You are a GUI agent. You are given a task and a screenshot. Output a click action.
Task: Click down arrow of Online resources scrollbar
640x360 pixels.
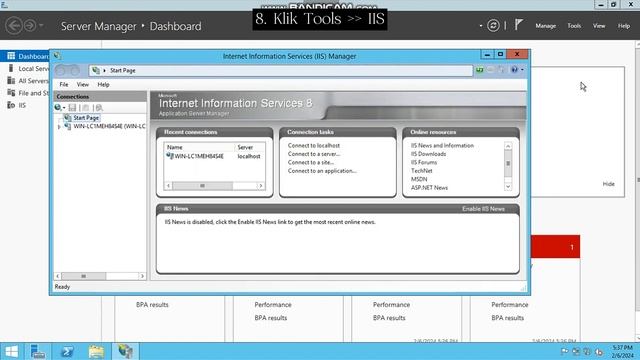coord(508,187)
